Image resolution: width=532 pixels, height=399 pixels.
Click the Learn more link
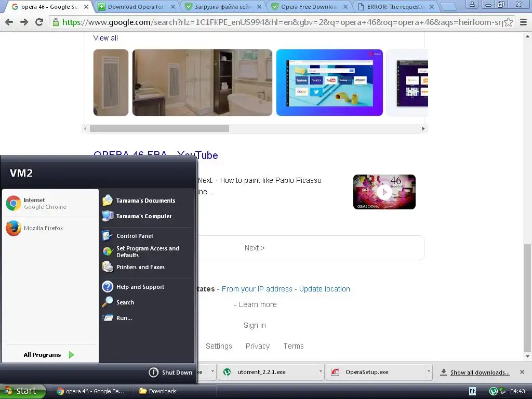(x=258, y=304)
